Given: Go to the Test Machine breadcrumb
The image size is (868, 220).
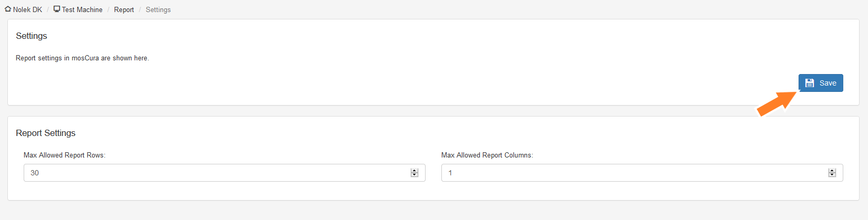Looking at the screenshot, I should [82, 9].
